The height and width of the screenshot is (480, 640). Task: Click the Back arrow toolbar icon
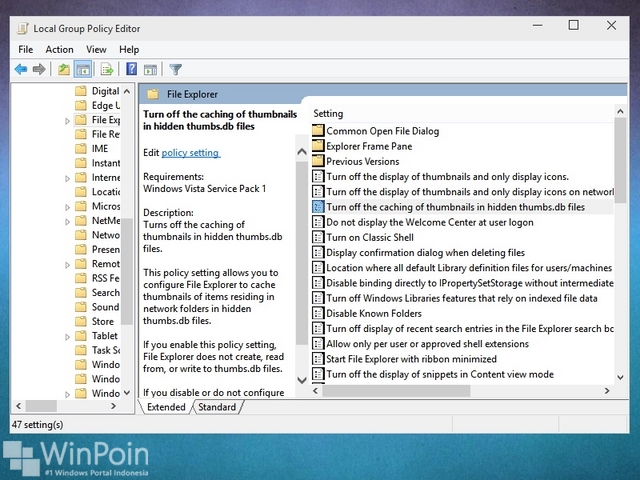(x=21, y=69)
